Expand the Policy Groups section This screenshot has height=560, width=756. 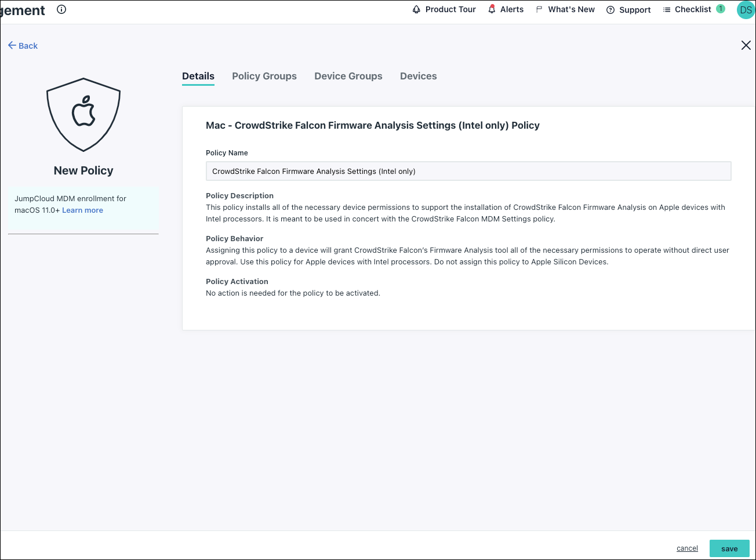pos(264,76)
